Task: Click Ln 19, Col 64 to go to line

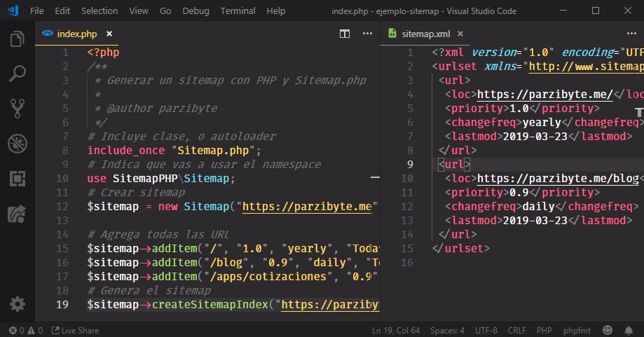Action: [x=395, y=331]
